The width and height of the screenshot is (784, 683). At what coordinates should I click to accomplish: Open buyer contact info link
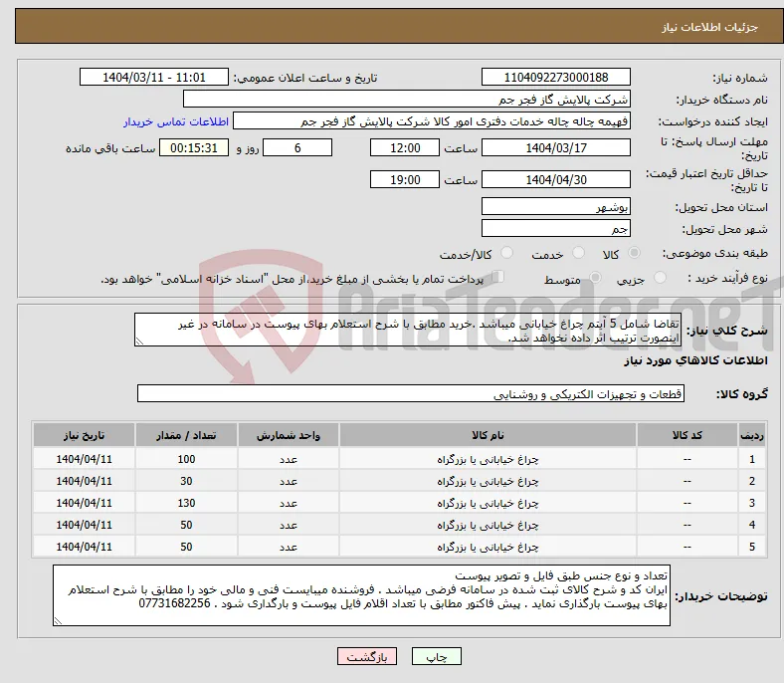[x=176, y=121]
